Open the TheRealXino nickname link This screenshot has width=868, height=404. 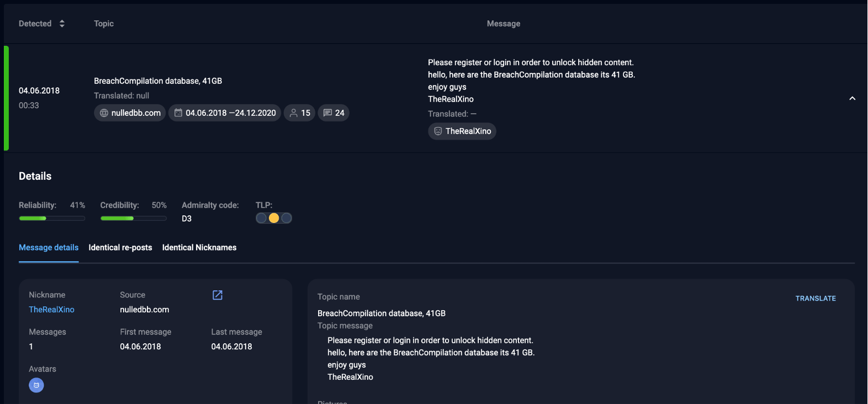[51, 310]
